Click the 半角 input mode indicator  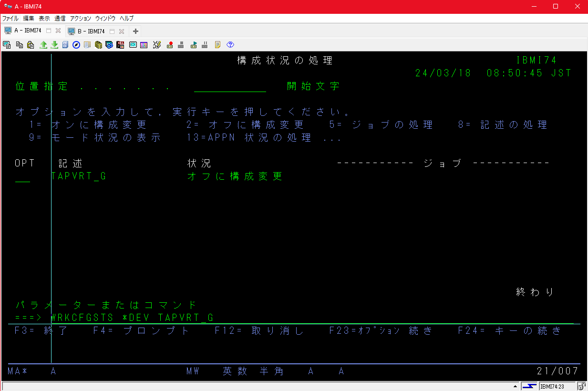pyautogui.click(x=272, y=371)
